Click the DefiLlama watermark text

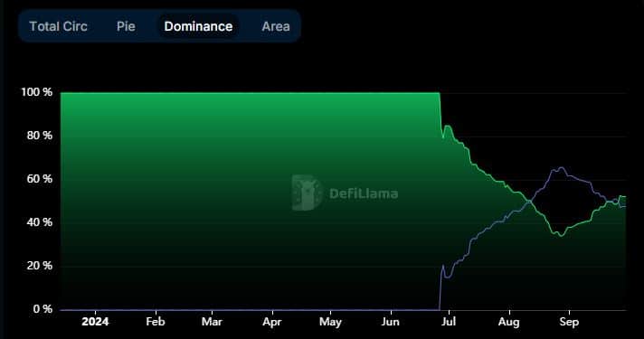[x=364, y=193]
